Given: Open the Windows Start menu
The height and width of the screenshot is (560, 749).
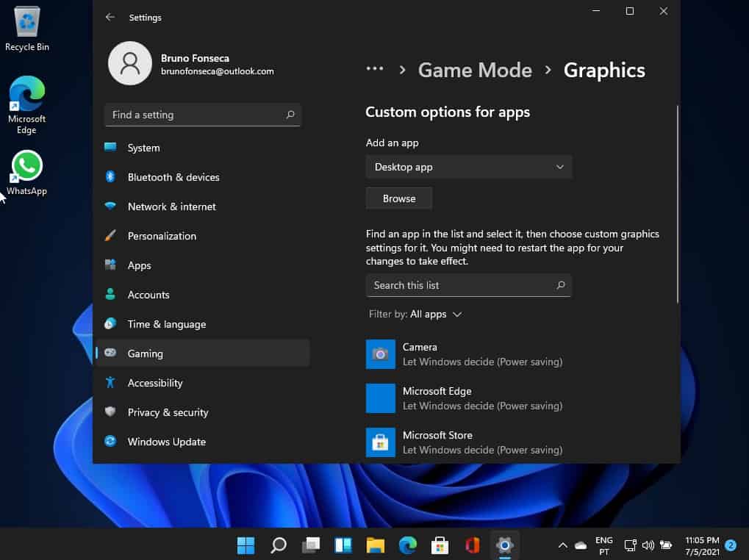Looking at the screenshot, I should click(x=246, y=545).
